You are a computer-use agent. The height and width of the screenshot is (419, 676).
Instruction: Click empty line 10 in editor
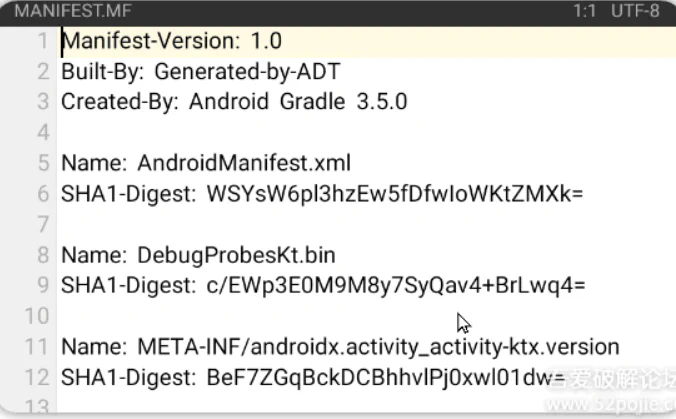pyautogui.click(x=366, y=316)
